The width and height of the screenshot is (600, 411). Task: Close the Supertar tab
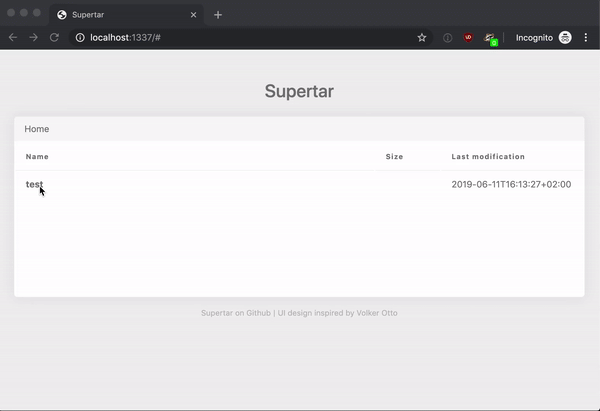point(193,15)
